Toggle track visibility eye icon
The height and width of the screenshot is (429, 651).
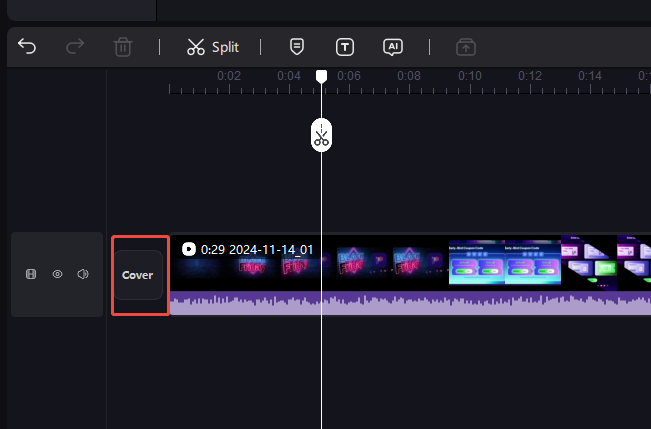[57, 274]
